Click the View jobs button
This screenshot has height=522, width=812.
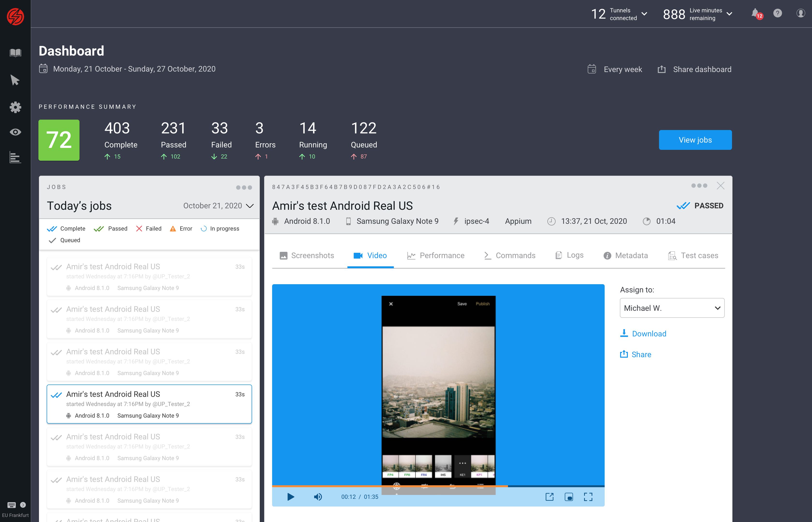tap(695, 140)
